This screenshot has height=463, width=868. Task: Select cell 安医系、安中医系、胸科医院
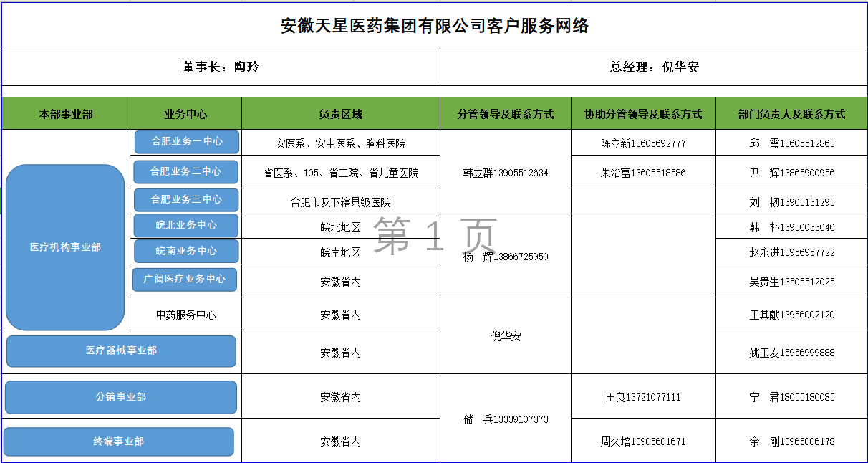point(341,143)
